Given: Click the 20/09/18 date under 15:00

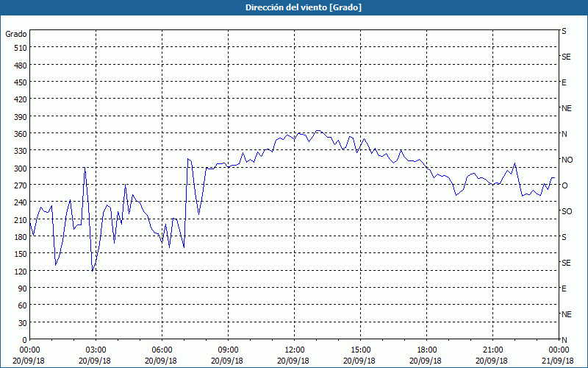Looking at the screenshot, I should point(360,361).
